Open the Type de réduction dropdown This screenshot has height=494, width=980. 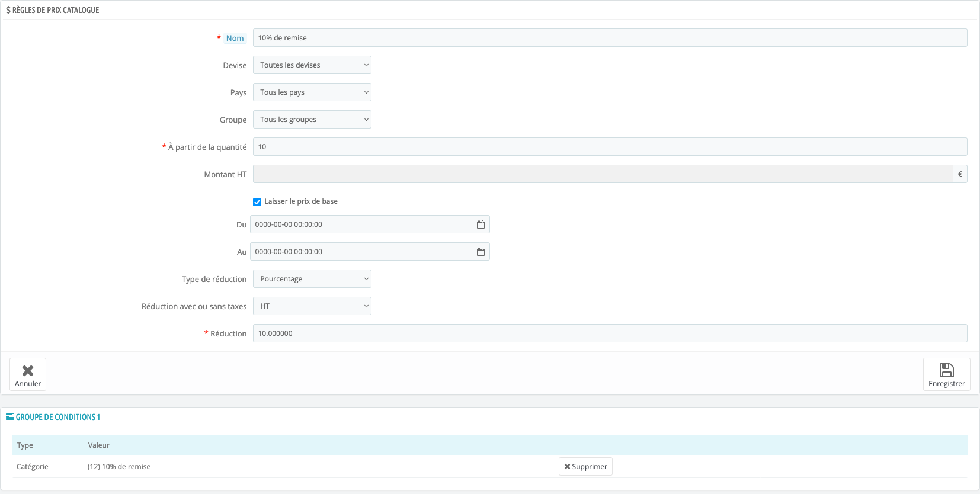(312, 279)
